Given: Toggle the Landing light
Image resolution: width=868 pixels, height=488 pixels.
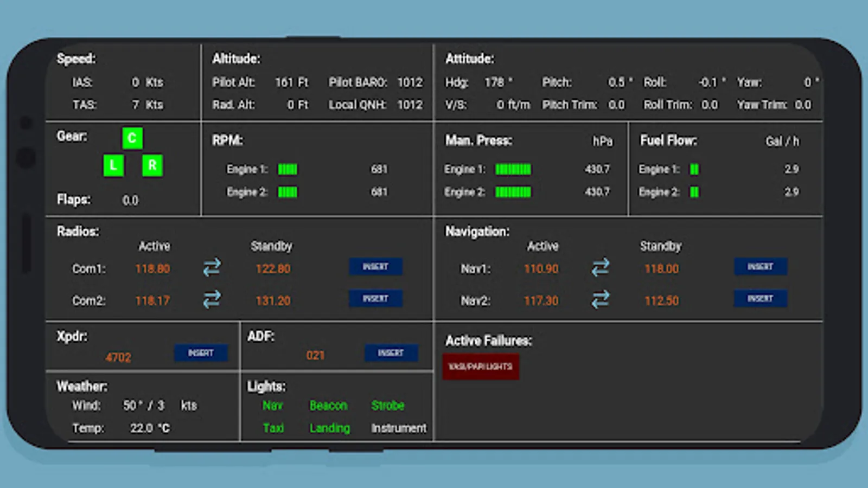Looking at the screenshot, I should (330, 428).
